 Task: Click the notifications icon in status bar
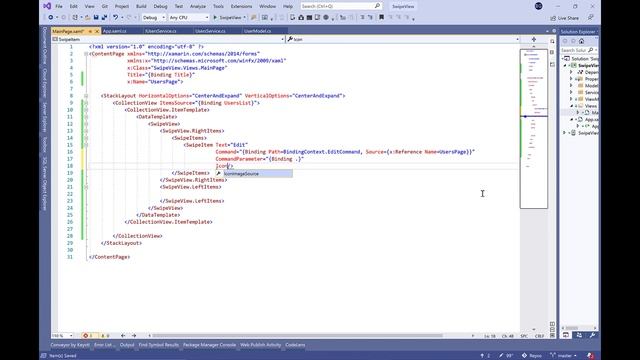pyautogui.click(x=590, y=356)
